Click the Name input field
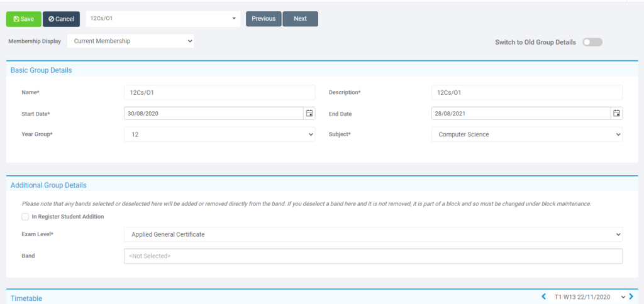644x304 pixels. coord(219,93)
